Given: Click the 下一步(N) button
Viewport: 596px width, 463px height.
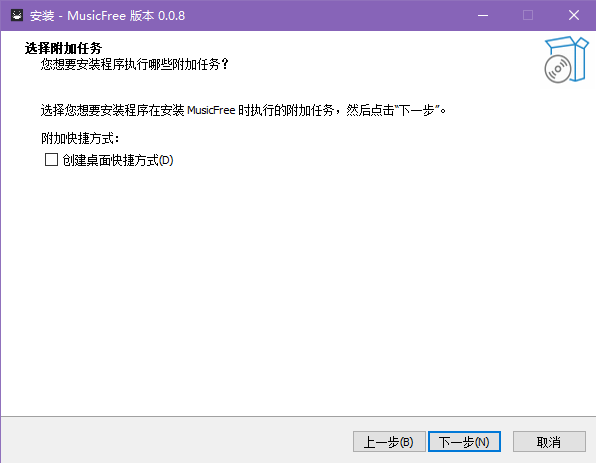Looking at the screenshot, I should click(x=464, y=442).
